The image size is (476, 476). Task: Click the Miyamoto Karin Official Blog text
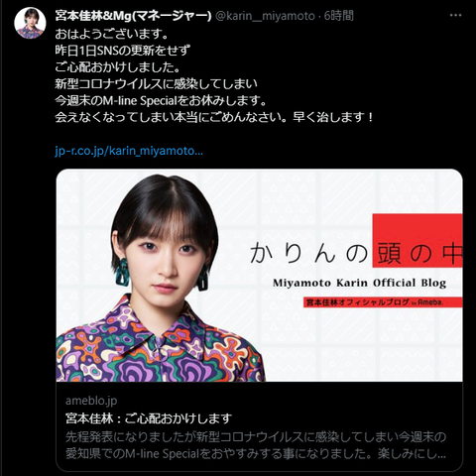coord(360,284)
